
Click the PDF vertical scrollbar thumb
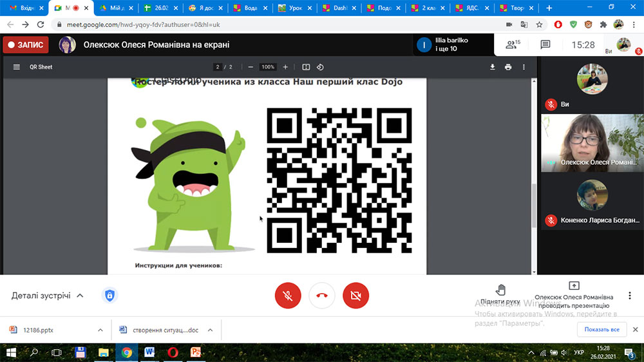534,205
